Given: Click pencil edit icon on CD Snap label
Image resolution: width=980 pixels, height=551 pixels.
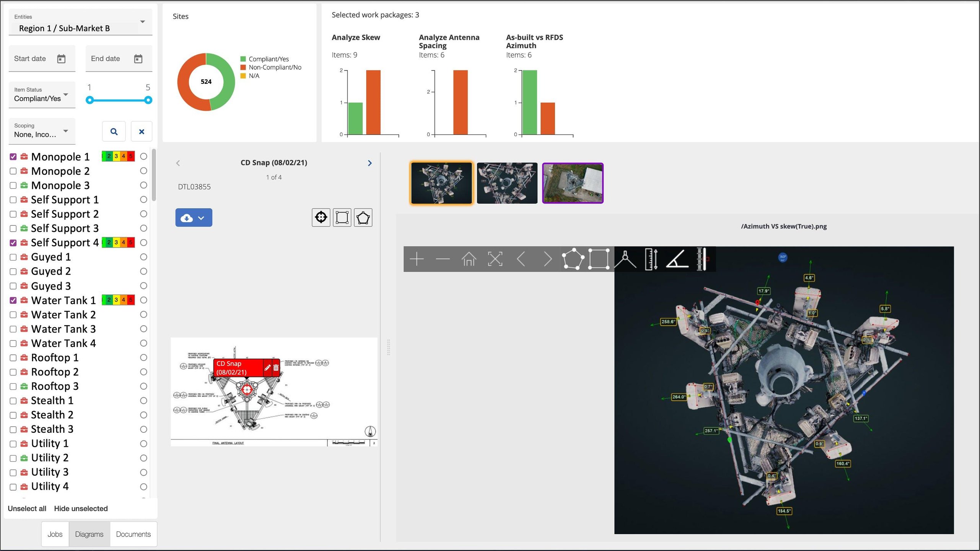Looking at the screenshot, I should pyautogui.click(x=267, y=368).
